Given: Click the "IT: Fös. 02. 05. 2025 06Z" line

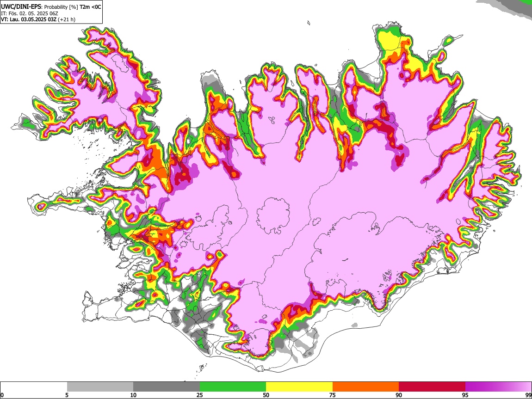Looking at the screenshot, I should (x=30, y=13).
